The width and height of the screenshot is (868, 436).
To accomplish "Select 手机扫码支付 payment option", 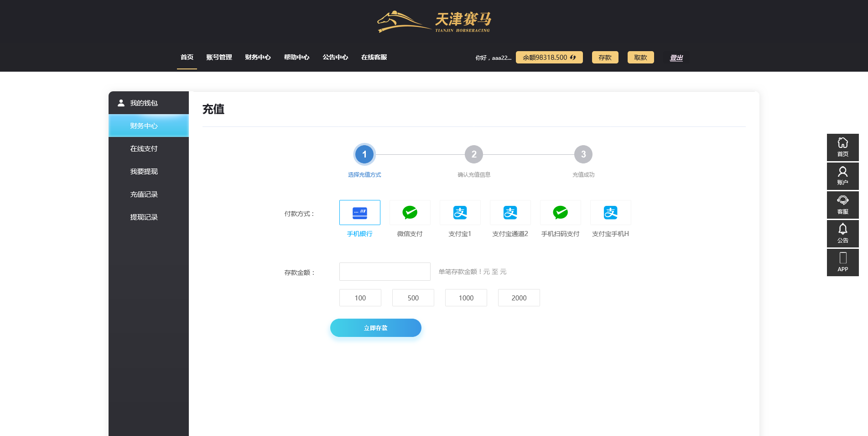I will pos(560,212).
